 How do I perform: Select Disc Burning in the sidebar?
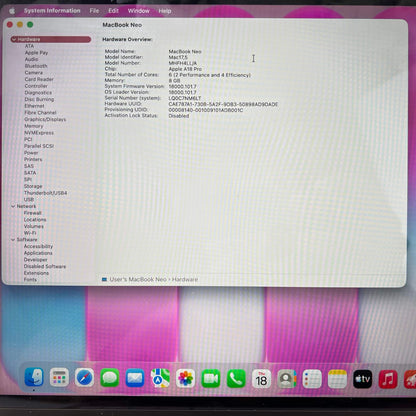39,99
